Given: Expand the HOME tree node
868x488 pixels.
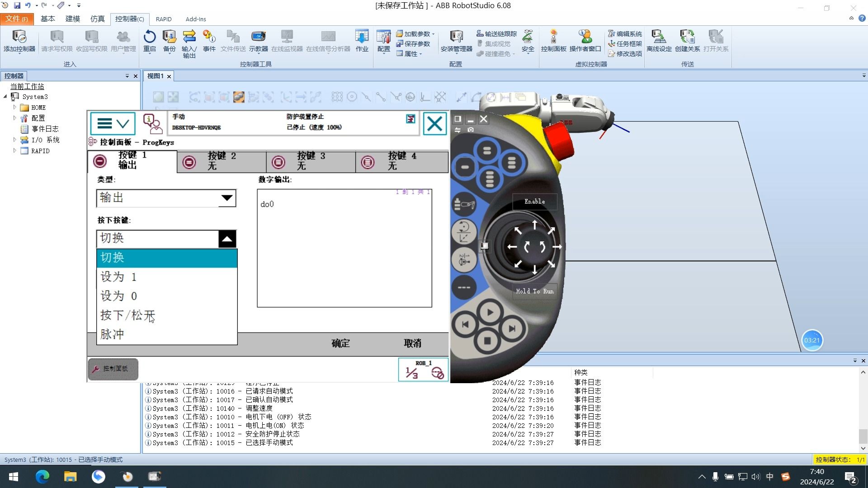Looking at the screenshot, I should tap(14, 108).
